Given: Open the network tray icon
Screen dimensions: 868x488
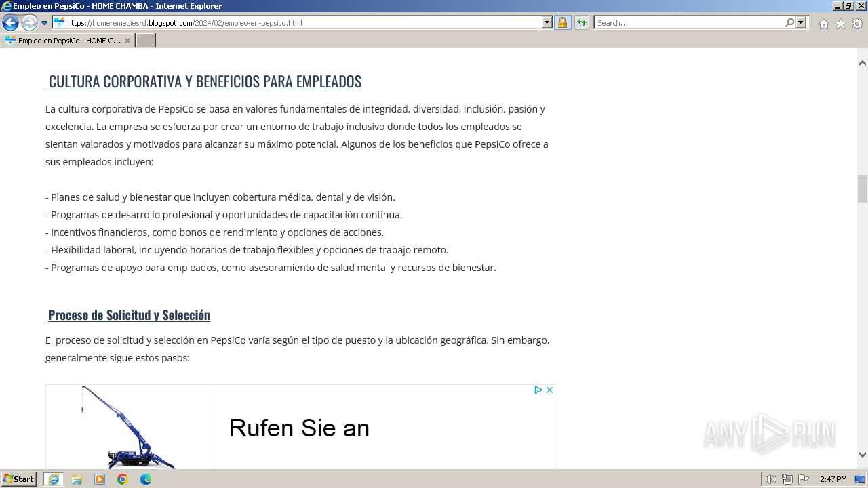Looking at the screenshot, I should point(787,479).
